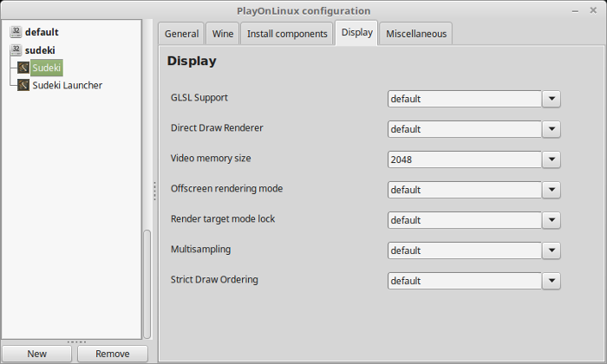Open Multisampling dropdown arrow

pyautogui.click(x=552, y=250)
